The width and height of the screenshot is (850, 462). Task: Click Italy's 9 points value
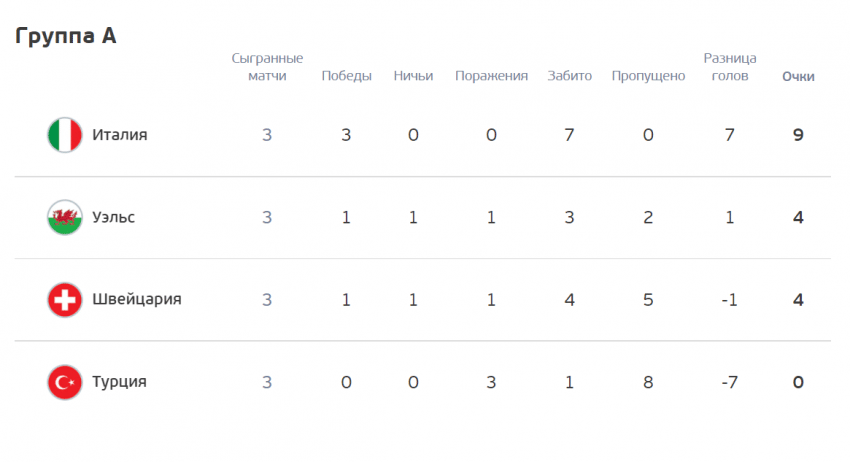pyautogui.click(x=798, y=135)
